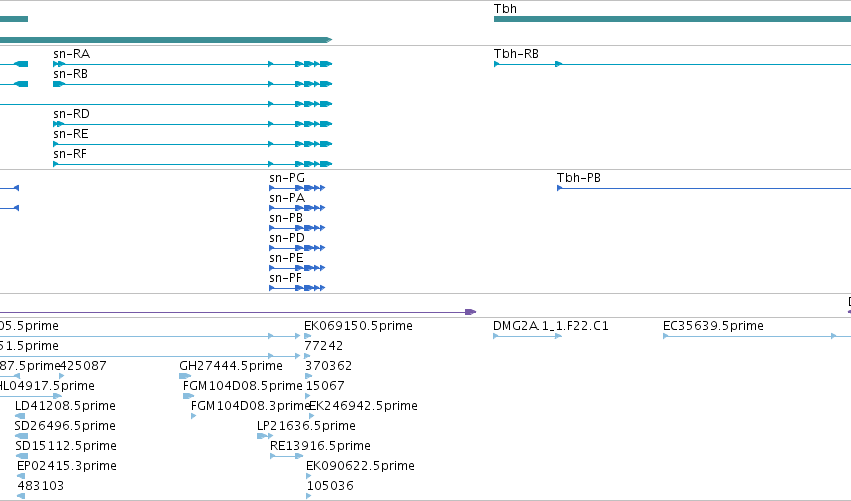This screenshot has width=851, height=501.
Task: Select the EK090622.5prime EST label
Action: click(360, 466)
